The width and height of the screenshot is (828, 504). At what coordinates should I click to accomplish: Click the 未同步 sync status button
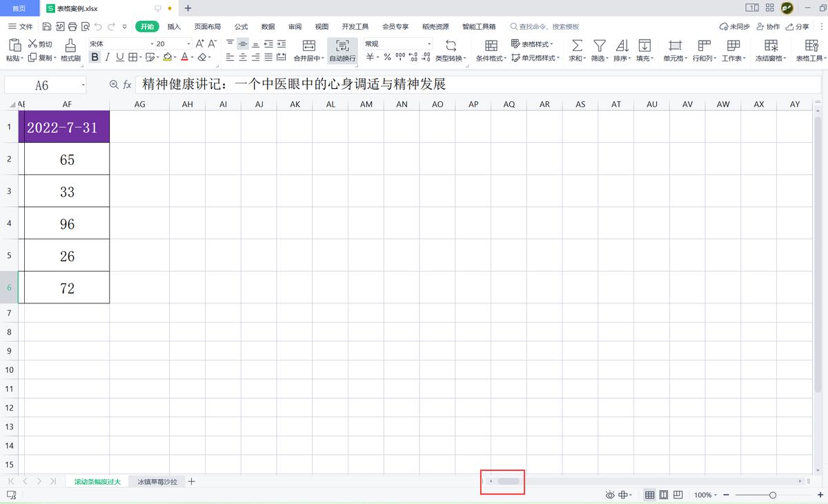[x=733, y=26]
